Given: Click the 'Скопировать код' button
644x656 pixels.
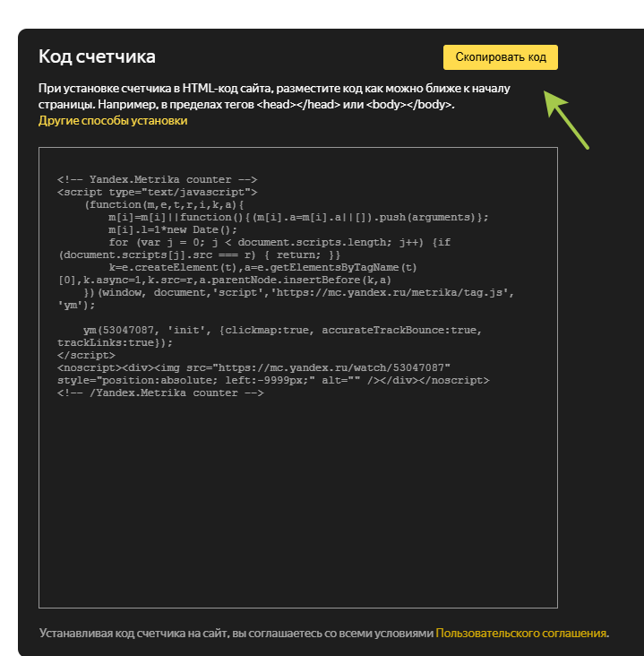Looking at the screenshot, I should pyautogui.click(x=500, y=57).
